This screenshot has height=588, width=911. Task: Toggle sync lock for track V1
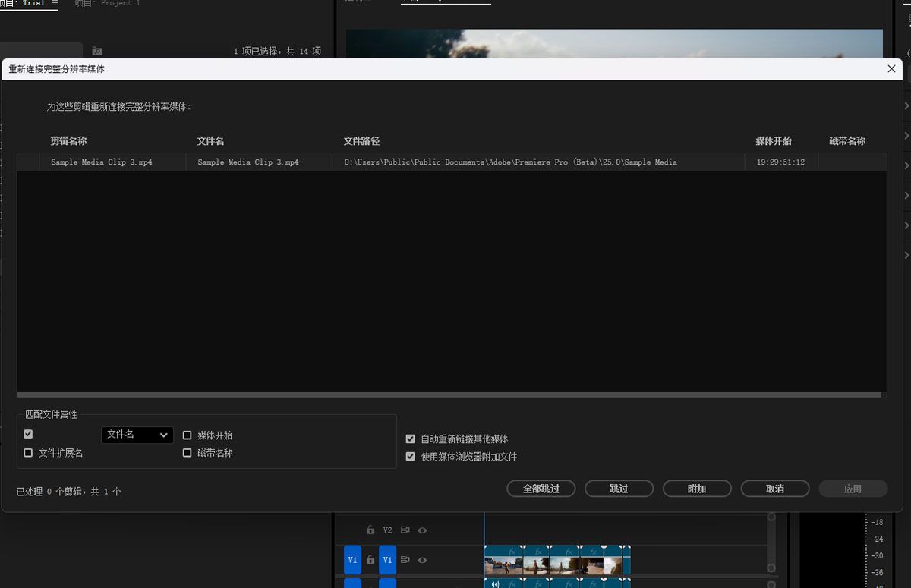click(x=405, y=560)
